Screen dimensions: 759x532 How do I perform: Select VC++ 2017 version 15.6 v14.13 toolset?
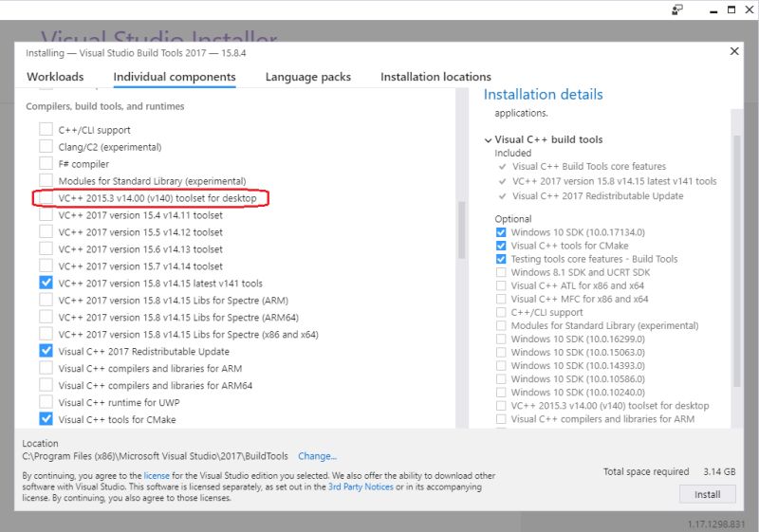46,248
